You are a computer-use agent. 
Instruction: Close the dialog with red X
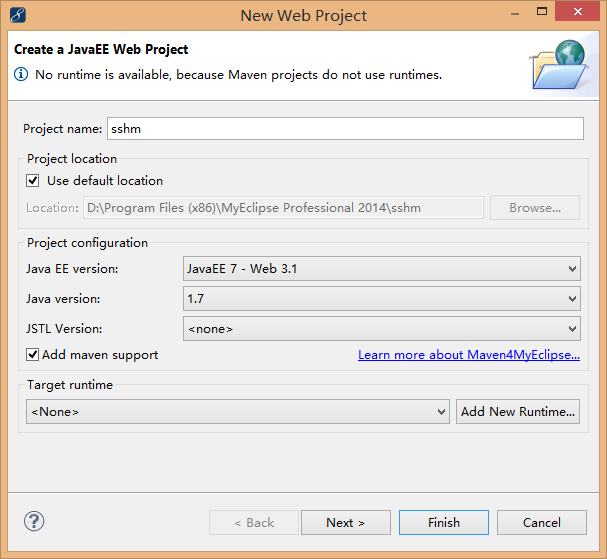click(578, 12)
